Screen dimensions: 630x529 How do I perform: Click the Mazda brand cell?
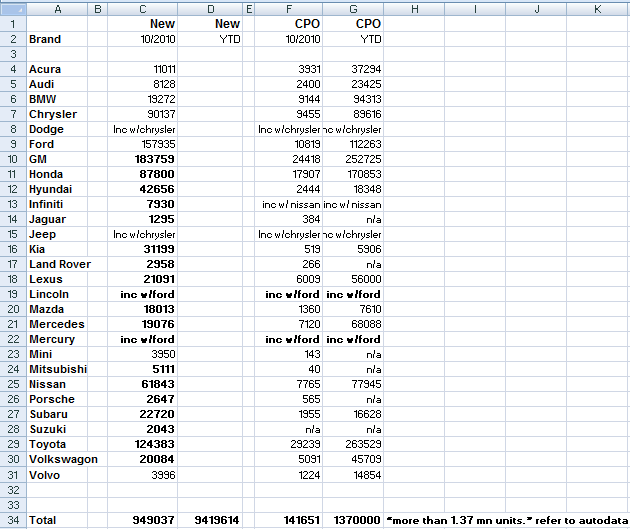click(57, 309)
